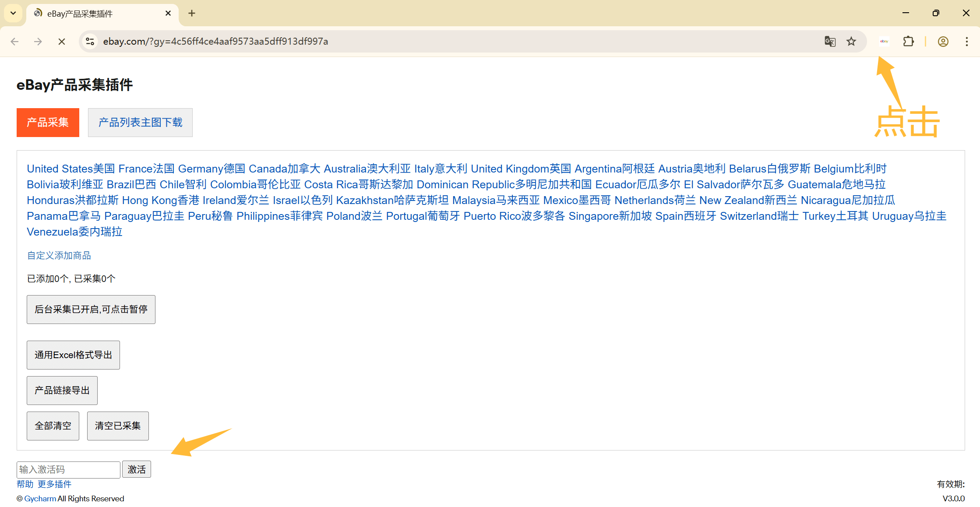Select Mexico墨西哥 site link
Image resolution: width=980 pixels, height=507 pixels.
pyautogui.click(x=577, y=201)
